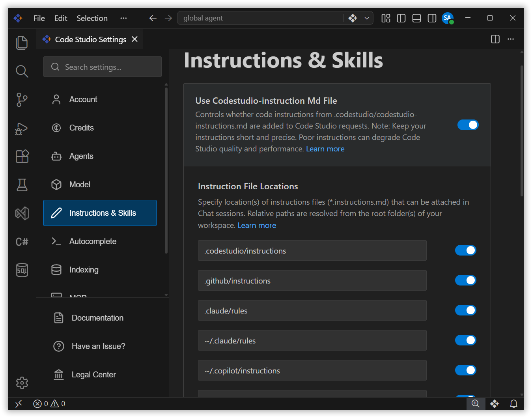
Task: Open the SQL database view
Action: point(22,270)
